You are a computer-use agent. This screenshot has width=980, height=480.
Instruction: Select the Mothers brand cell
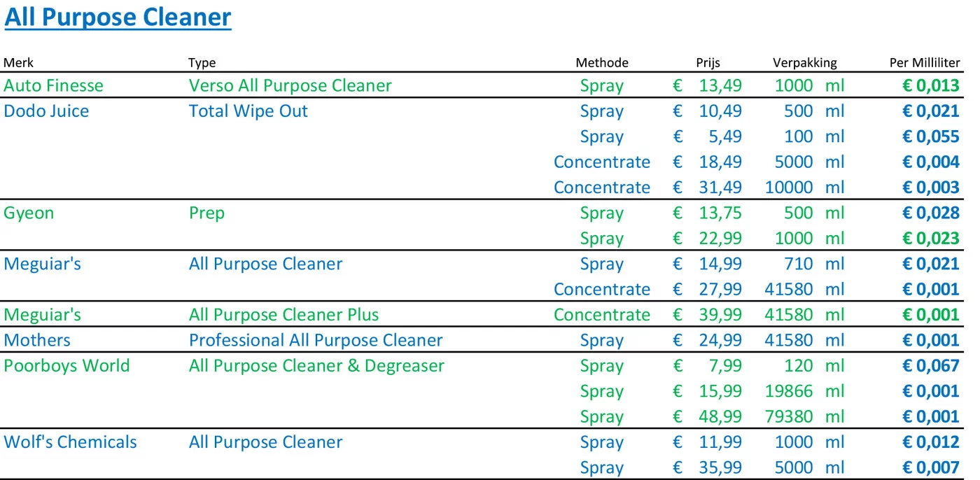pyautogui.click(x=37, y=340)
